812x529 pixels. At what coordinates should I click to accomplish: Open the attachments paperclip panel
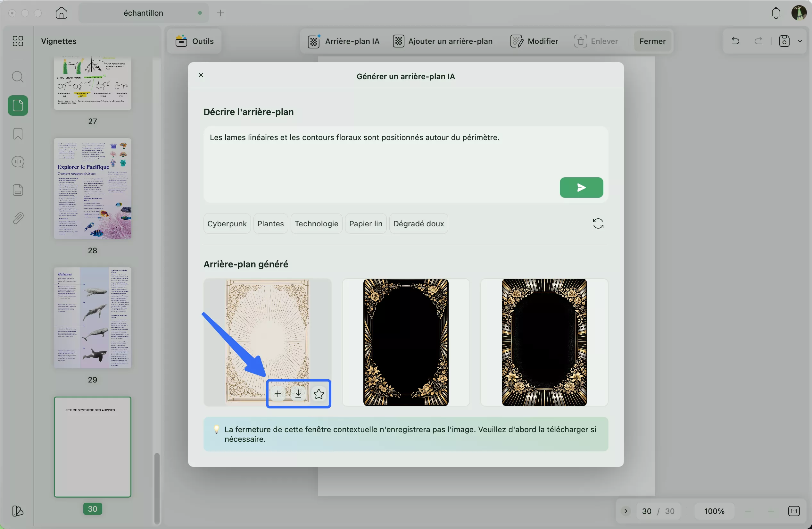tap(18, 218)
